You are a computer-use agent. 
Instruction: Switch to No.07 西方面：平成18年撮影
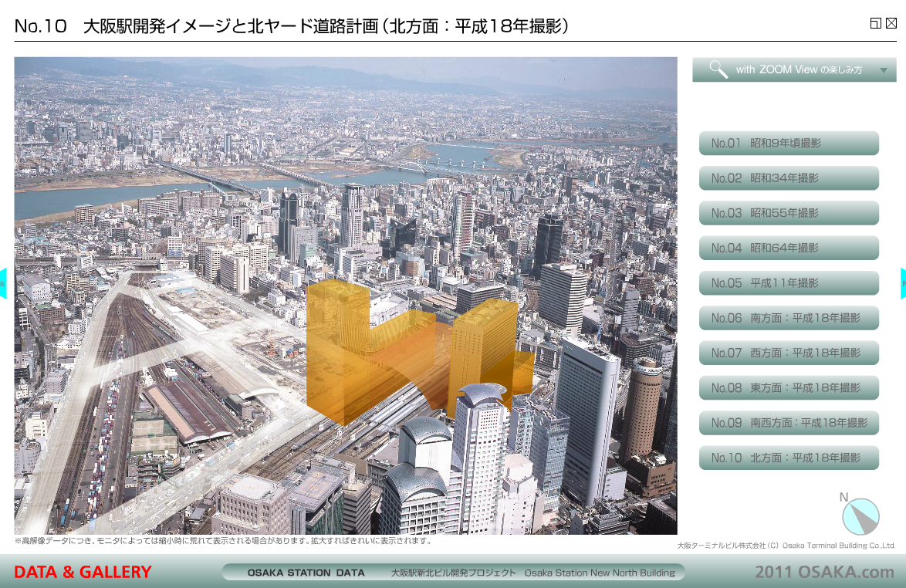click(788, 353)
